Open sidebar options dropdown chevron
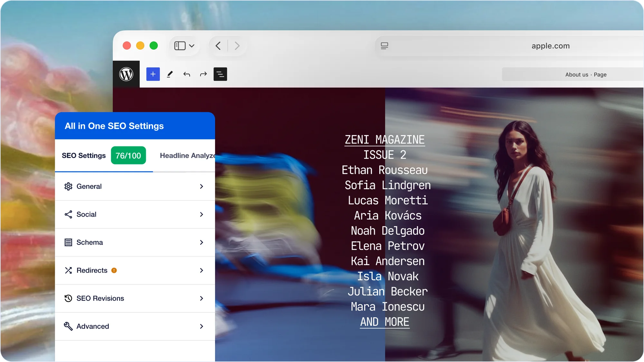The width and height of the screenshot is (644, 362). tap(192, 46)
